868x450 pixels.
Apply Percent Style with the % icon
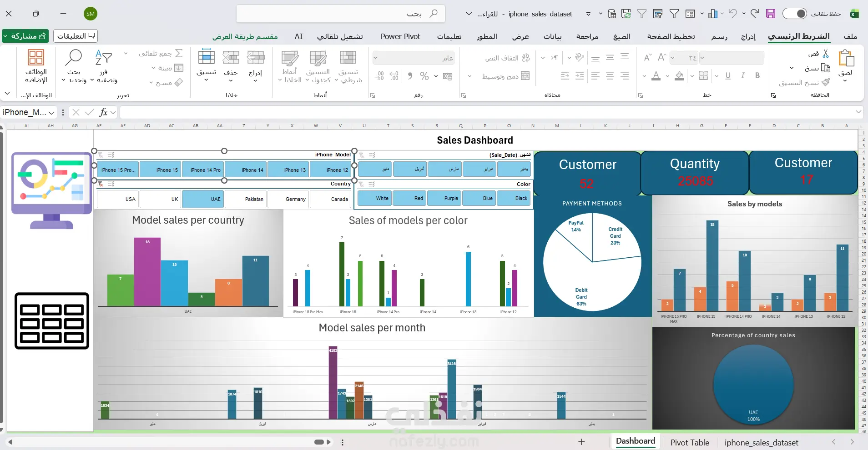(424, 76)
